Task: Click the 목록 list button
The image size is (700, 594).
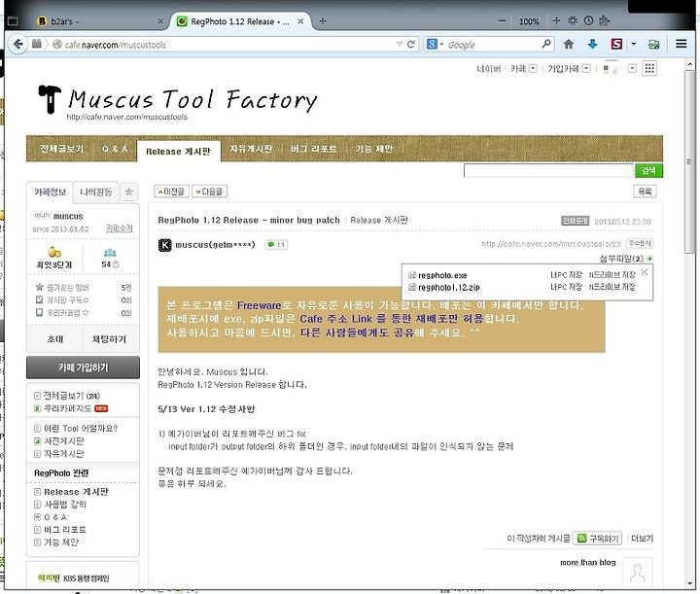Action: click(645, 192)
